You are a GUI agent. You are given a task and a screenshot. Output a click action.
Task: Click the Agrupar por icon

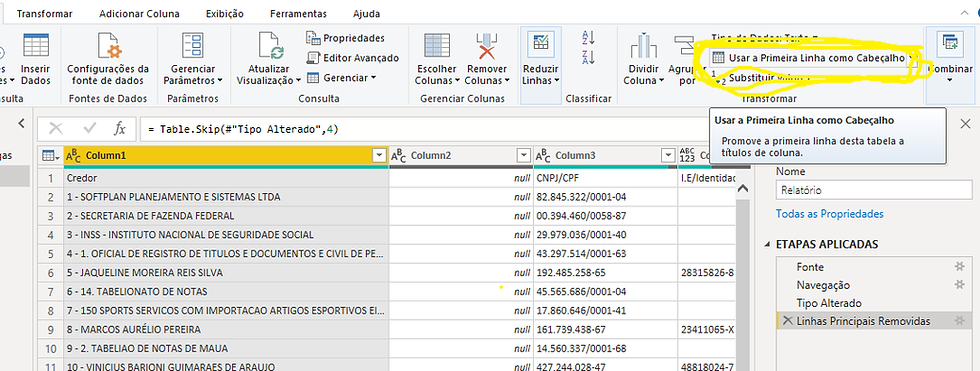click(x=686, y=46)
